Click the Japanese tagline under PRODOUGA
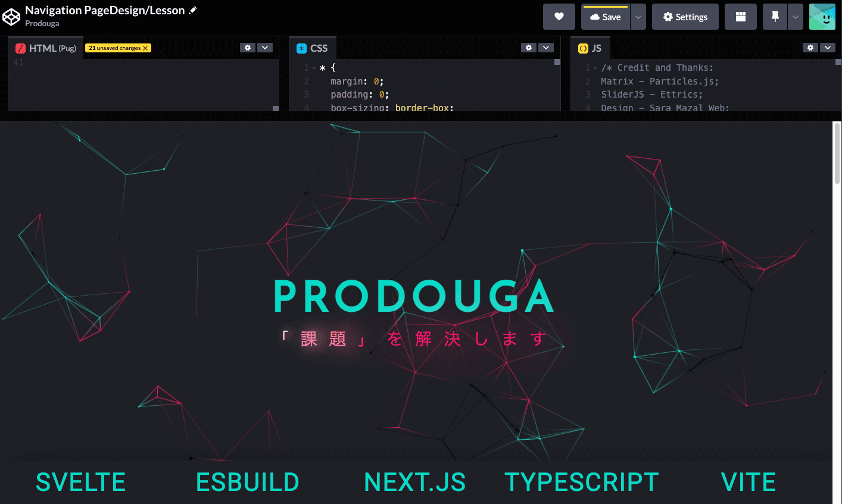This screenshot has width=842, height=504. pyautogui.click(x=414, y=339)
